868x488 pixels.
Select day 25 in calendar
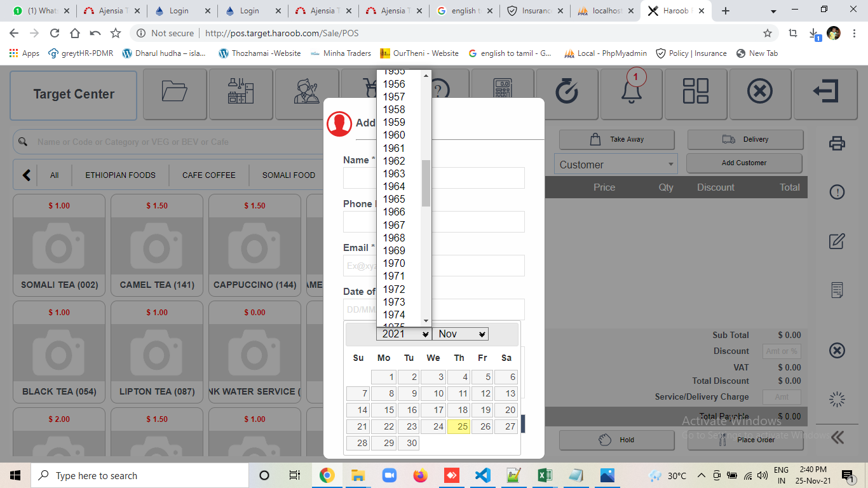coord(459,426)
